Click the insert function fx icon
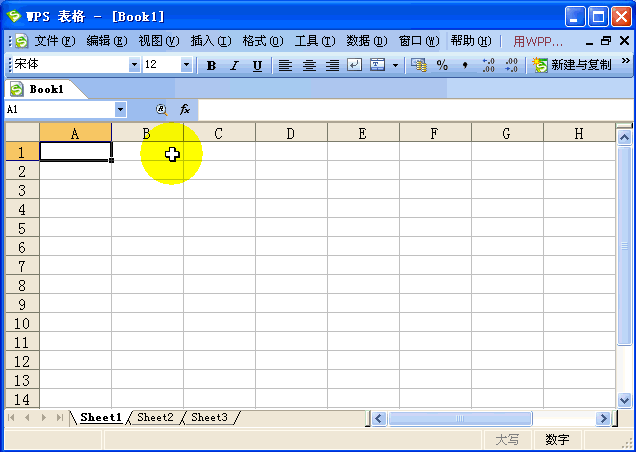Image resolution: width=636 pixels, height=452 pixels. [x=185, y=109]
